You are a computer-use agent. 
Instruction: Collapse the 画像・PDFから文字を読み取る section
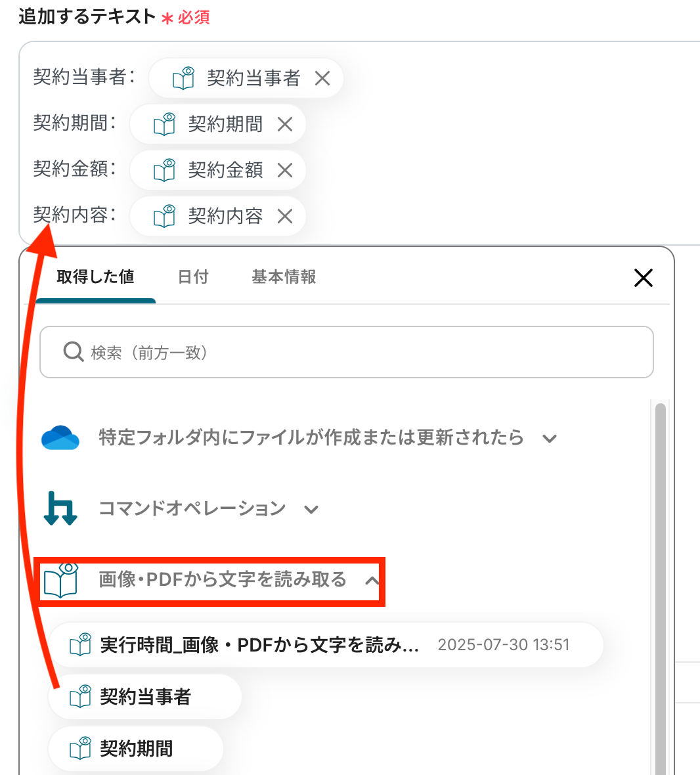[372, 581]
